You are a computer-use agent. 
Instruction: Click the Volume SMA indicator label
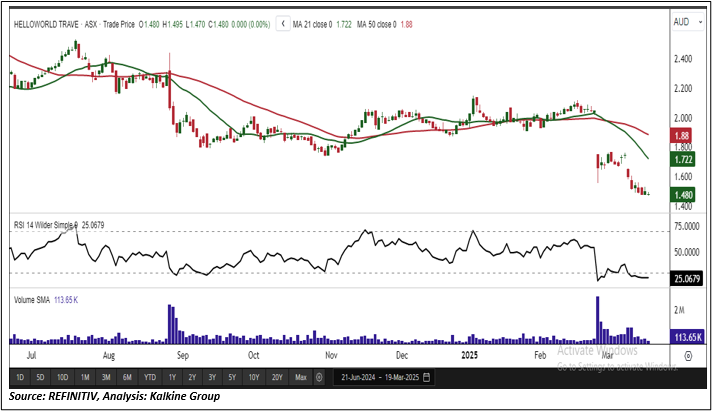[x=32, y=300]
